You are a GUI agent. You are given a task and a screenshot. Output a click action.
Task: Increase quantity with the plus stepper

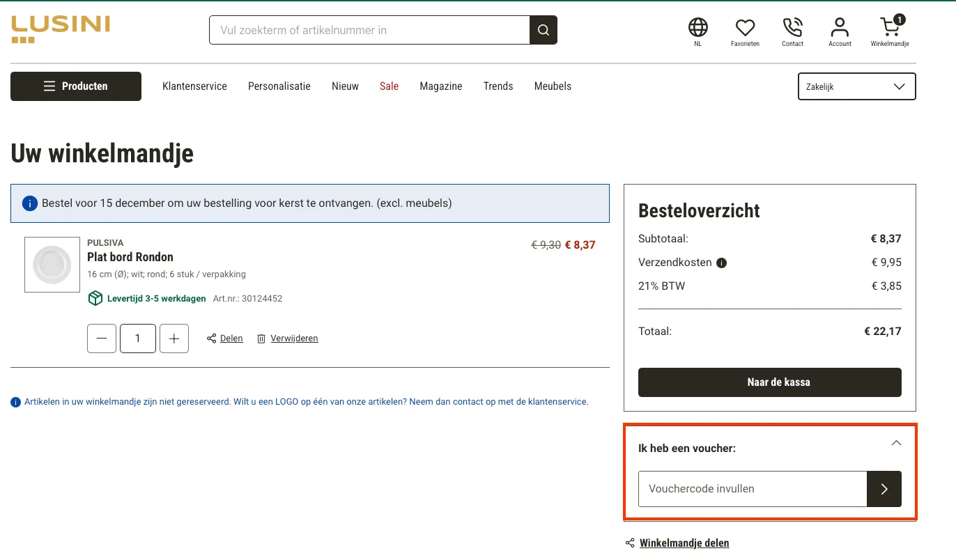point(174,338)
